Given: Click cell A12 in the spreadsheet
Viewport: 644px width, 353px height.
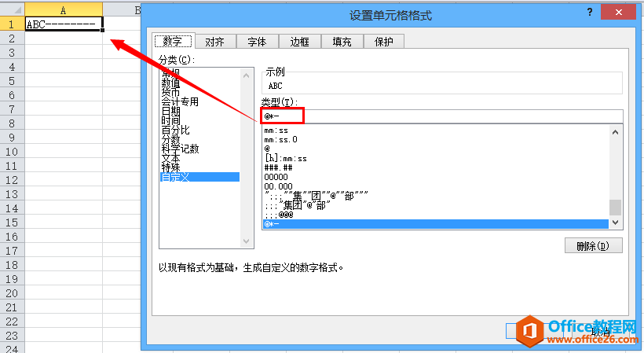Looking at the screenshot, I should tap(64, 180).
